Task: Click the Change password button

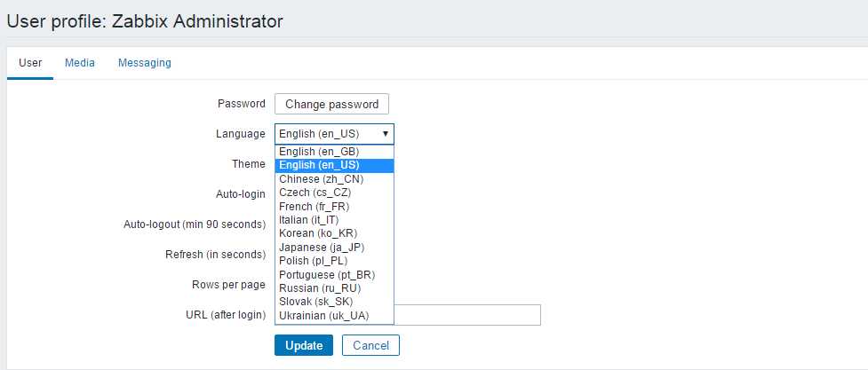Action: (331, 104)
